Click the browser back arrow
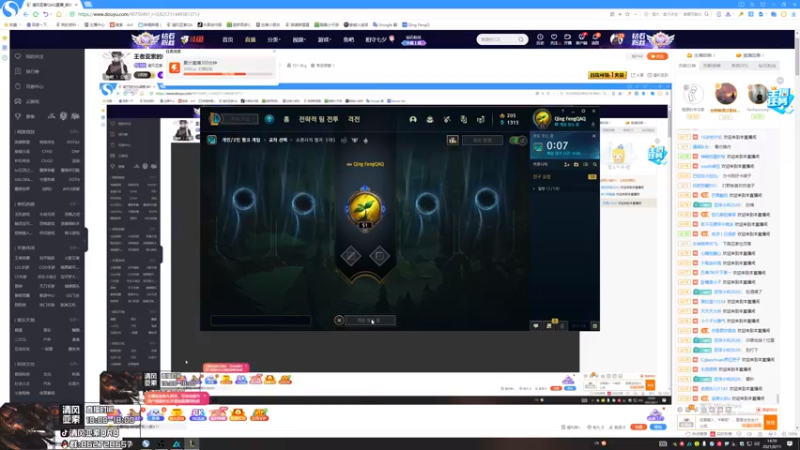Viewport: 800px width, 450px height. pos(26,14)
